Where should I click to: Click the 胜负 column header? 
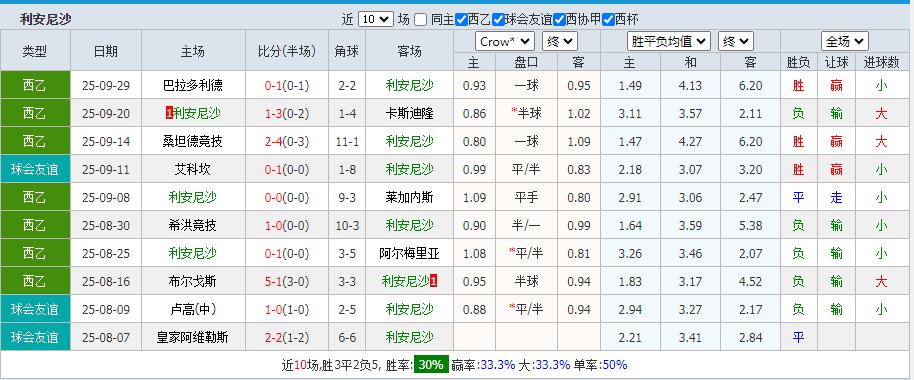pyautogui.click(x=798, y=62)
